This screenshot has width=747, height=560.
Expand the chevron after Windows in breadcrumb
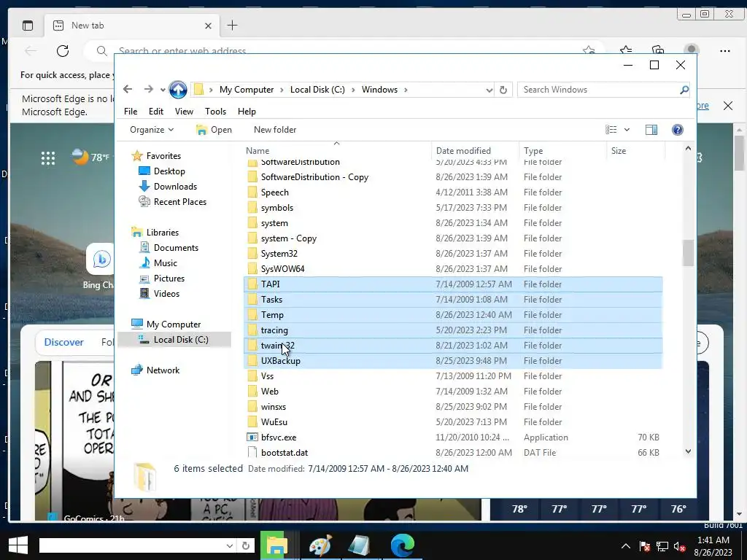(x=406, y=90)
